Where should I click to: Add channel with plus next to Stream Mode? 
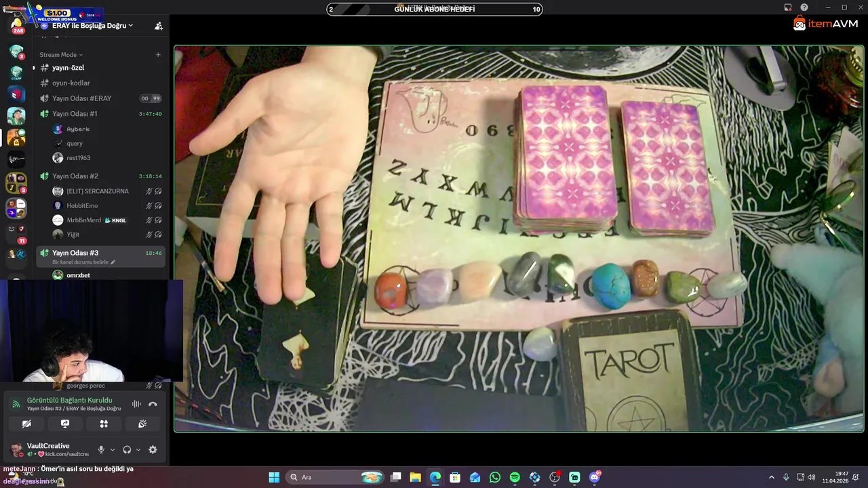pos(158,55)
